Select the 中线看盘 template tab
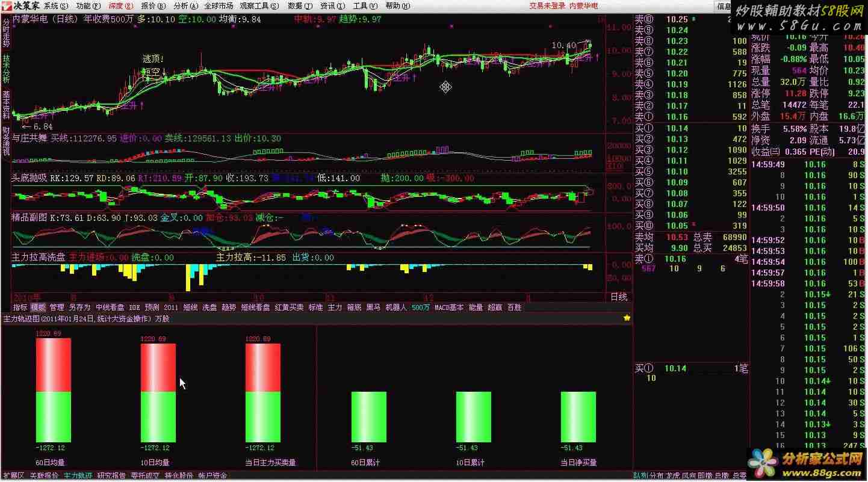 pos(110,307)
